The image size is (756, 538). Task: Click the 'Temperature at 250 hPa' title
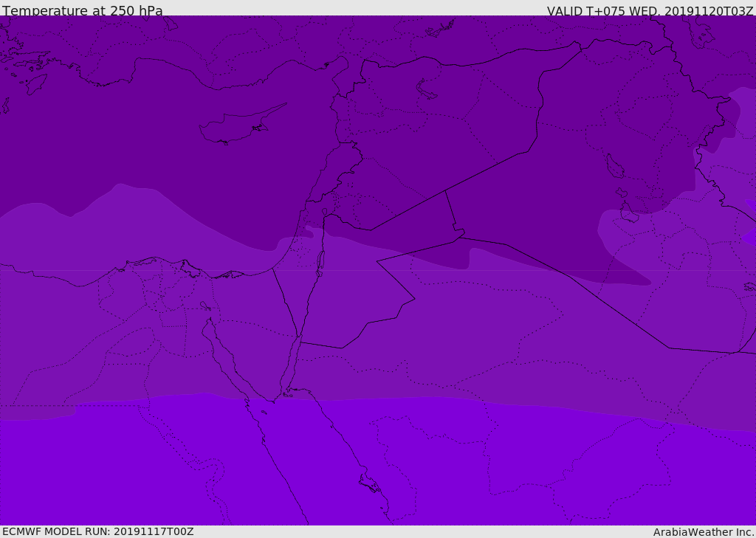coord(83,10)
